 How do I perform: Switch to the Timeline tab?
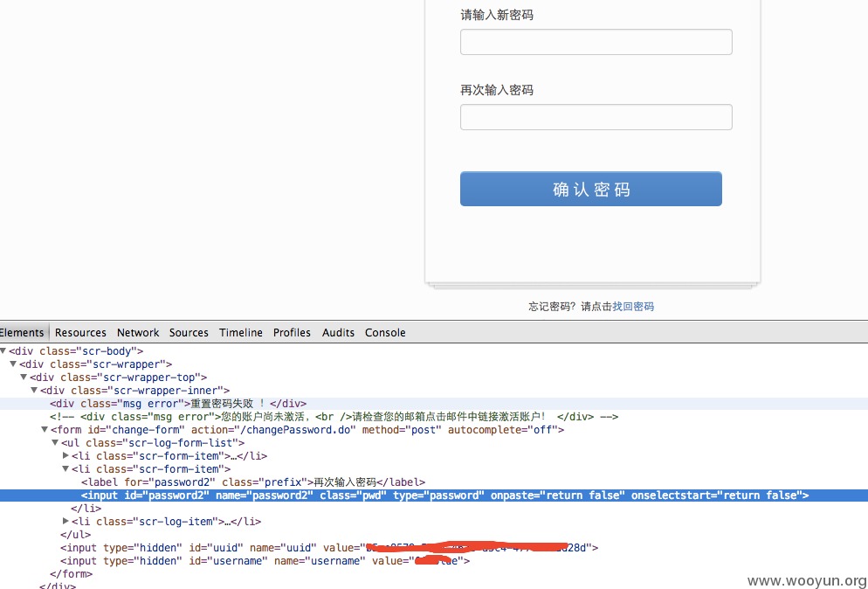241,332
